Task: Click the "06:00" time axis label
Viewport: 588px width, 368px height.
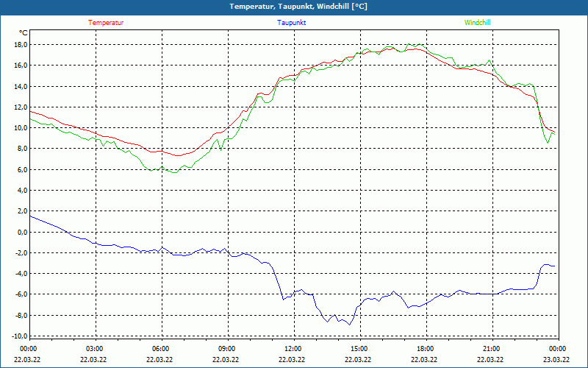Action: pos(159,349)
